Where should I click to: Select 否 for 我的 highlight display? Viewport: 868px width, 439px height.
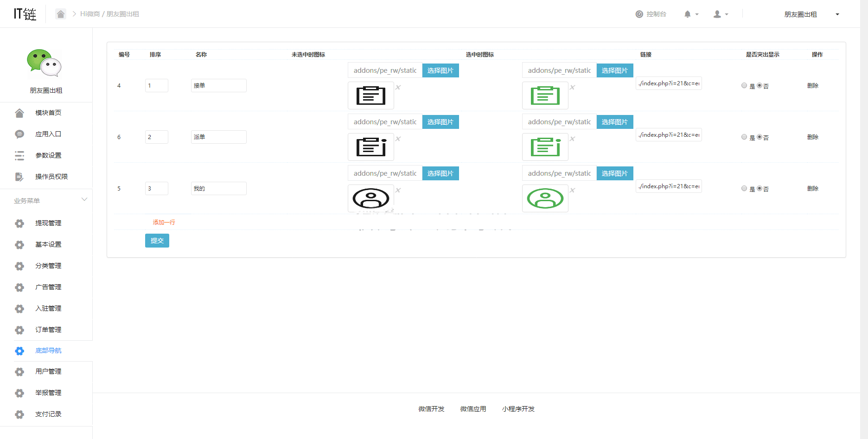click(x=759, y=188)
